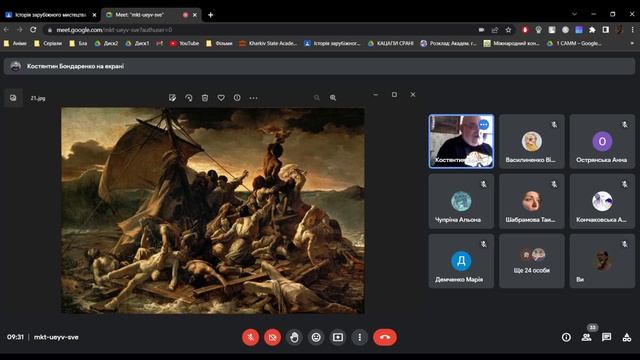
Task: Select the Шабрамова participant tile
Action: coord(532,201)
